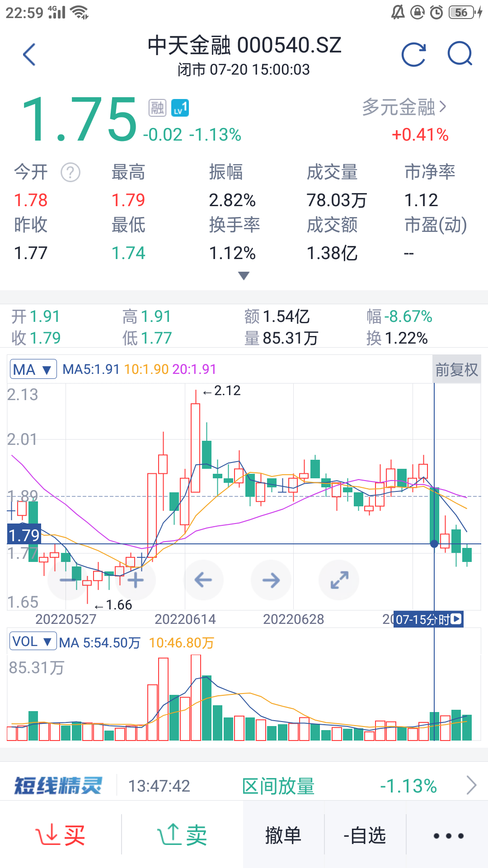
Task: Move chart cursor right one candle
Action: pos(271,580)
